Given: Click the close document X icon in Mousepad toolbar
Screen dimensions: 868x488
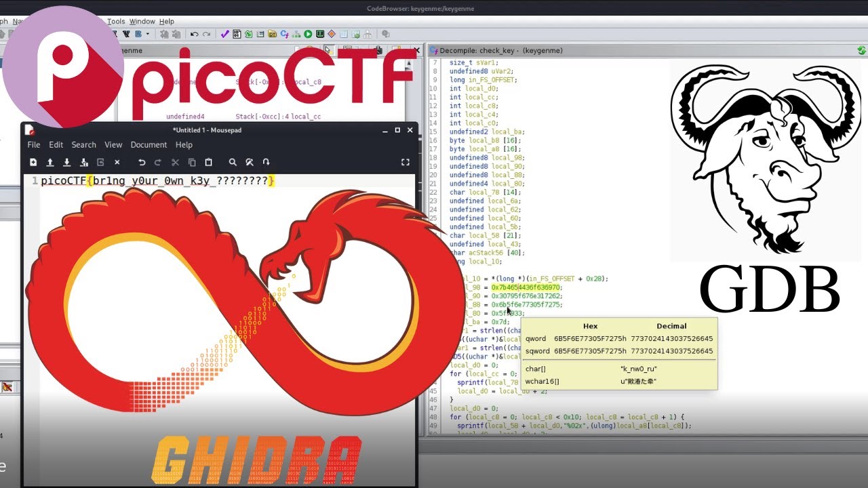Looking at the screenshot, I should pos(117,162).
